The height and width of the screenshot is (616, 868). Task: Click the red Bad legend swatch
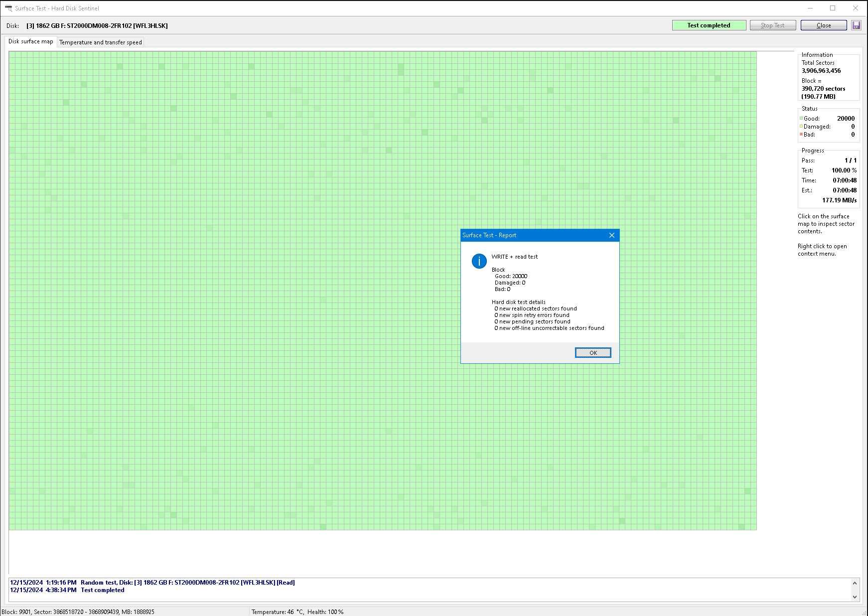click(801, 135)
